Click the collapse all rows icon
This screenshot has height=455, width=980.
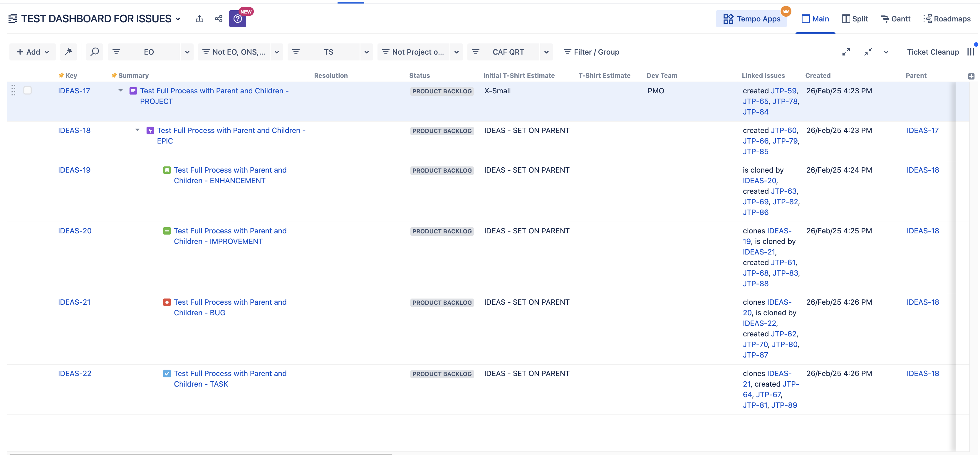[868, 52]
